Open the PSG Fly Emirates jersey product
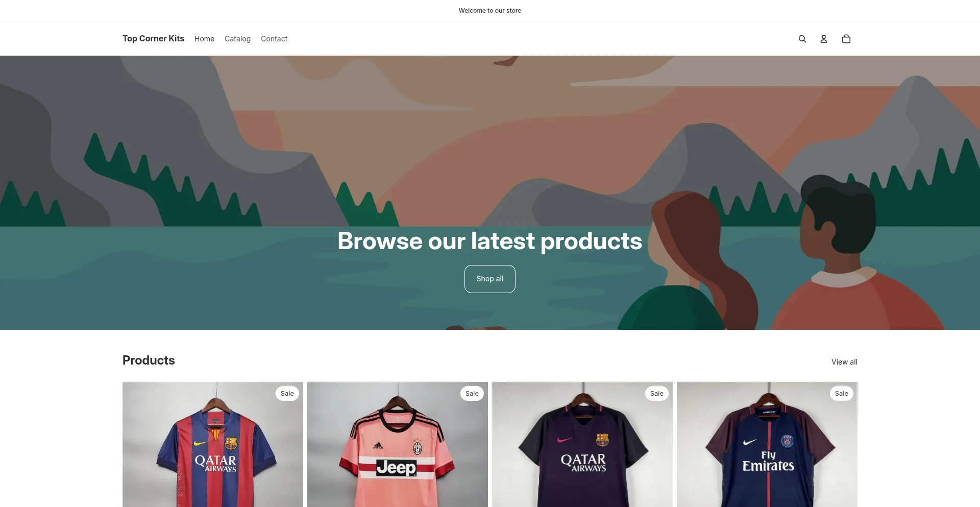The image size is (980, 507). point(767,444)
